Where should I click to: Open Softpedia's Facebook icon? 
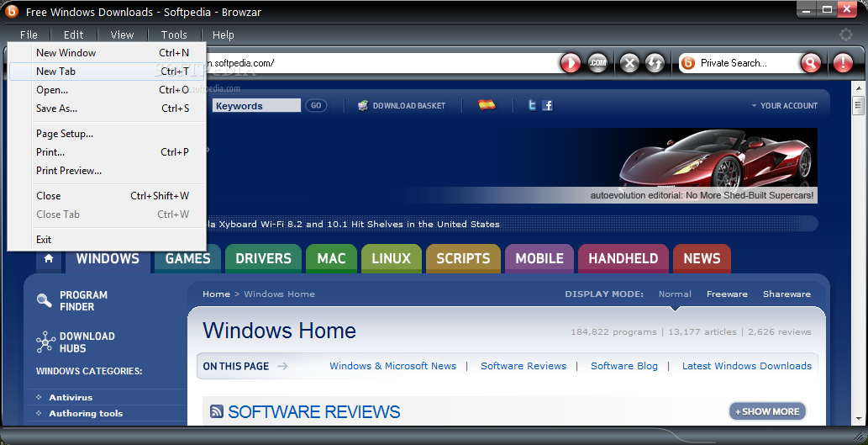pos(548,105)
